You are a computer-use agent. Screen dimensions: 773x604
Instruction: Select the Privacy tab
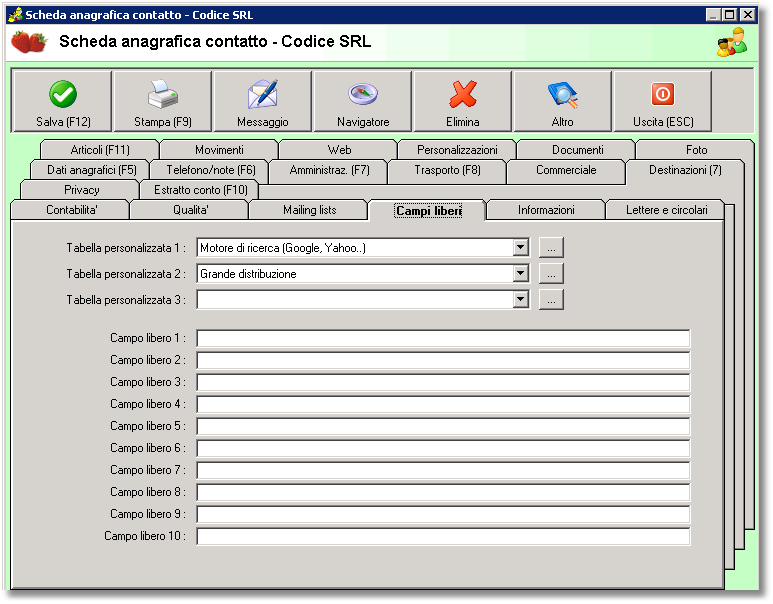coord(81,190)
